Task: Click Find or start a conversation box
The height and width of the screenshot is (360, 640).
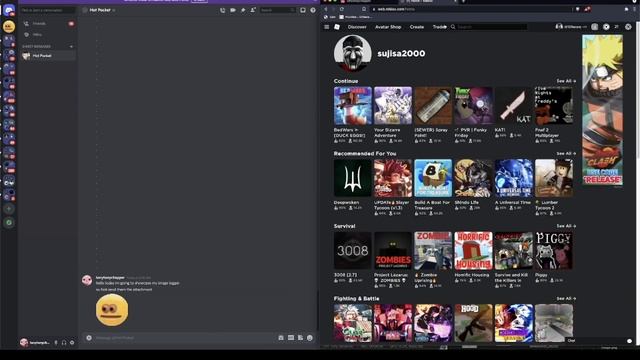Action: tap(48, 10)
